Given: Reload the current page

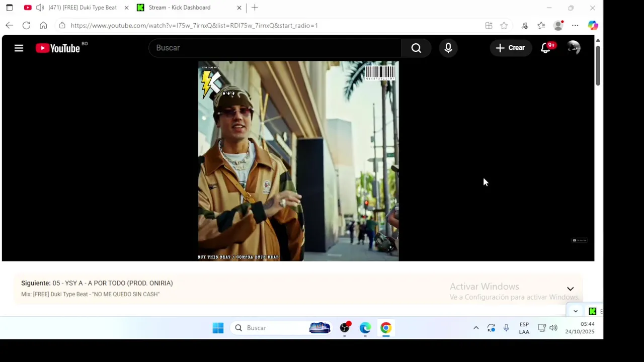Looking at the screenshot, I should [x=26, y=25].
